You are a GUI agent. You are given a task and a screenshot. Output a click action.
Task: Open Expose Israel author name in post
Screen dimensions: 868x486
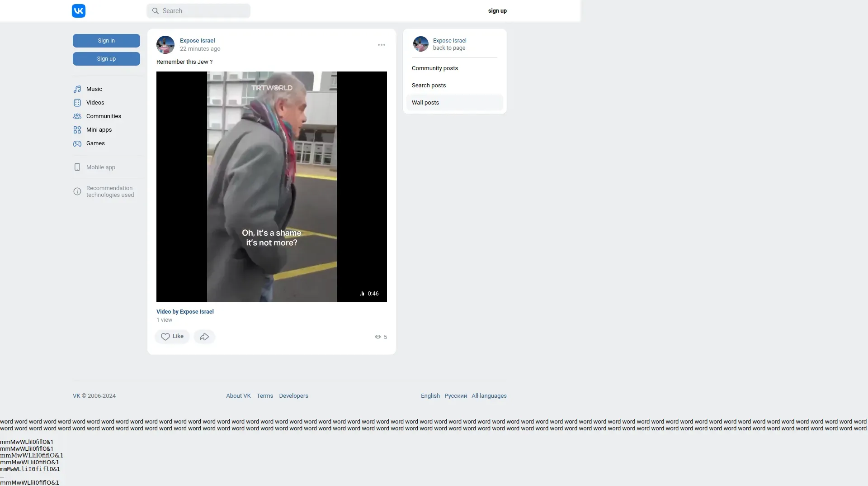point(198,41)
